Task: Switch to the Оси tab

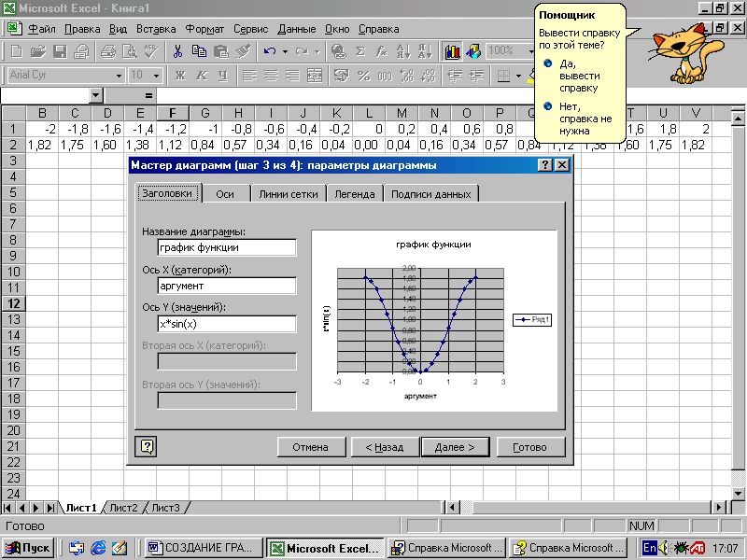Action: 225,194
